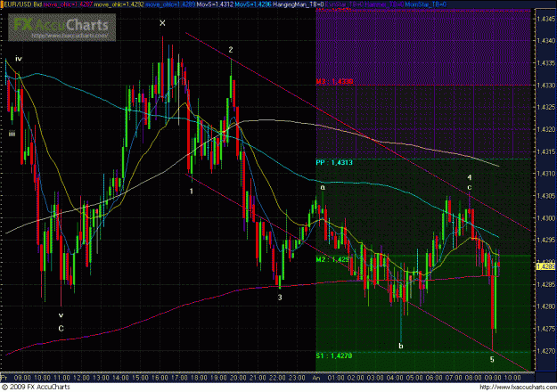Select the uppercase C wave annotation

pos(61,329)
